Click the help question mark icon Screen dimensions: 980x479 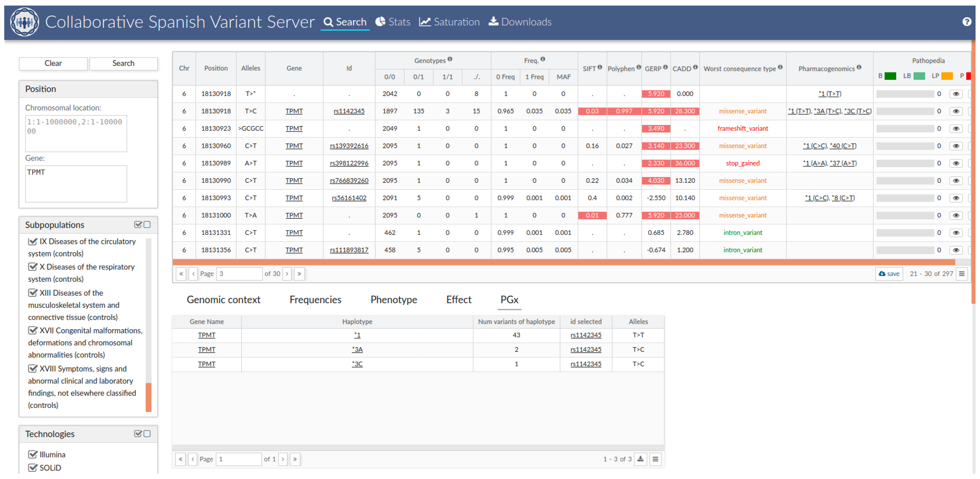(966, 22)
